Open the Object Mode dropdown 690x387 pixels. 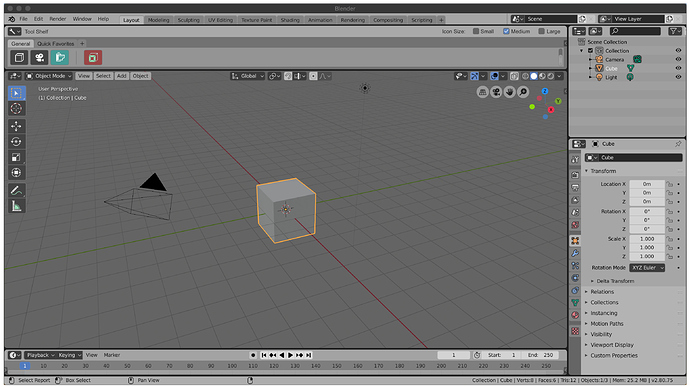(x=48, y=76)
